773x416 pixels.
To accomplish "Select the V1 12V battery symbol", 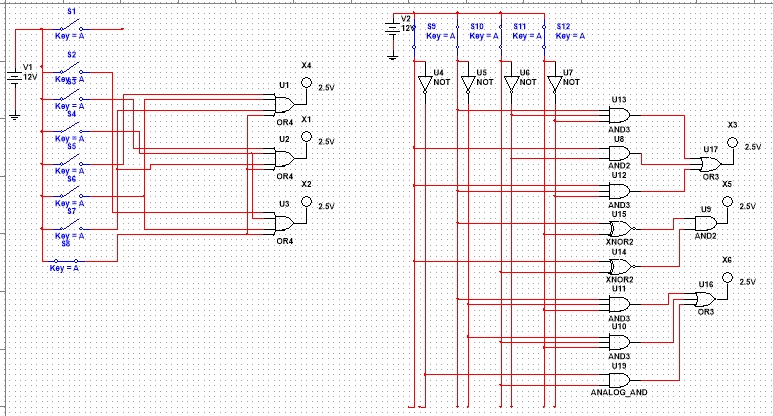I will click(15, 77).
